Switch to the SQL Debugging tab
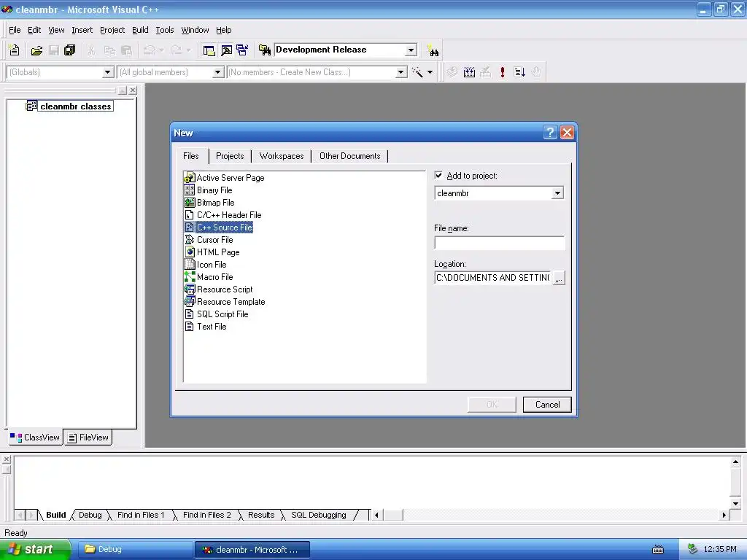 pyautogui.click(x=319, y=515)
